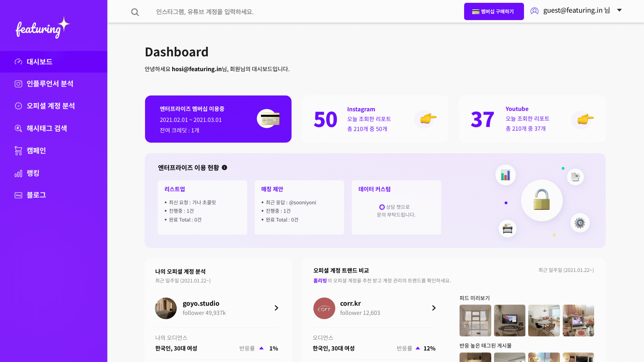This screenshot has height=362, width=644.
Task: Click the corr.kr account name
Action: 350,304
